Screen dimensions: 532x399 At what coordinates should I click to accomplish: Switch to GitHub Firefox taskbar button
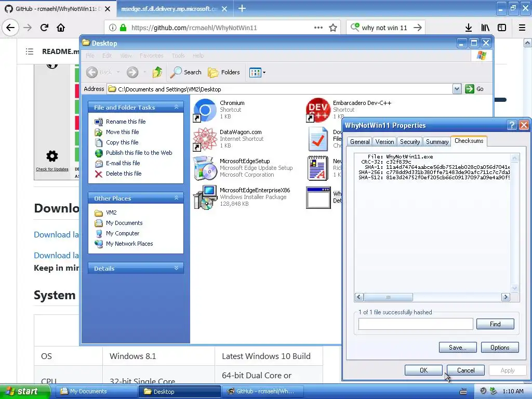tap(263, 391)
